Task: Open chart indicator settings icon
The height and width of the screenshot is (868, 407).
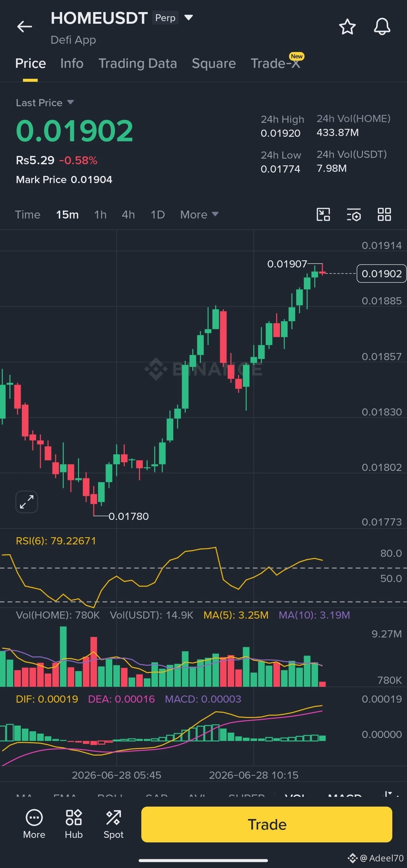Action: tap(354, 215)
